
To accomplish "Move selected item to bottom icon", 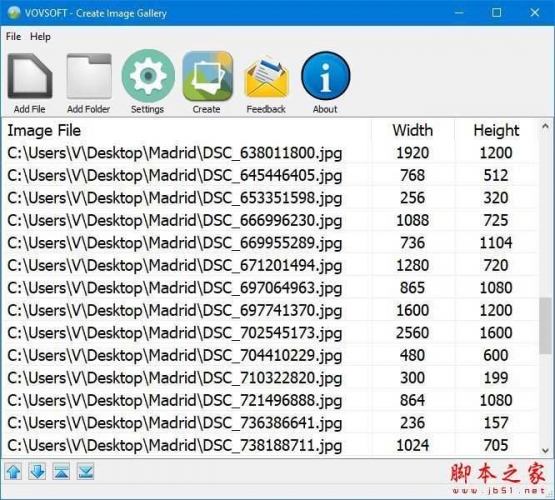I will coord(85,472).
